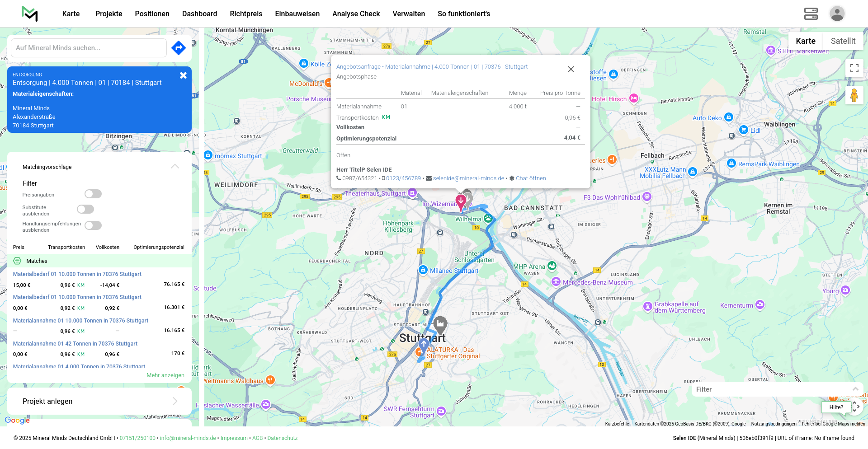Collapse the Matchingvorschläge panel
The width and height of the screenshot is (868, 449).
[x=175, y=167]
